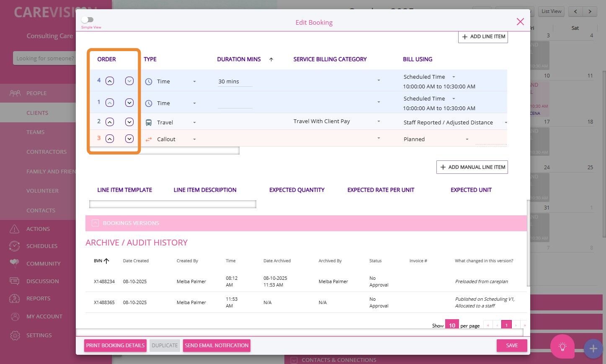This screenshot has height=364, width=606.
Task: Navigate to Contractors in sidebar
Action: pos(46,152)
